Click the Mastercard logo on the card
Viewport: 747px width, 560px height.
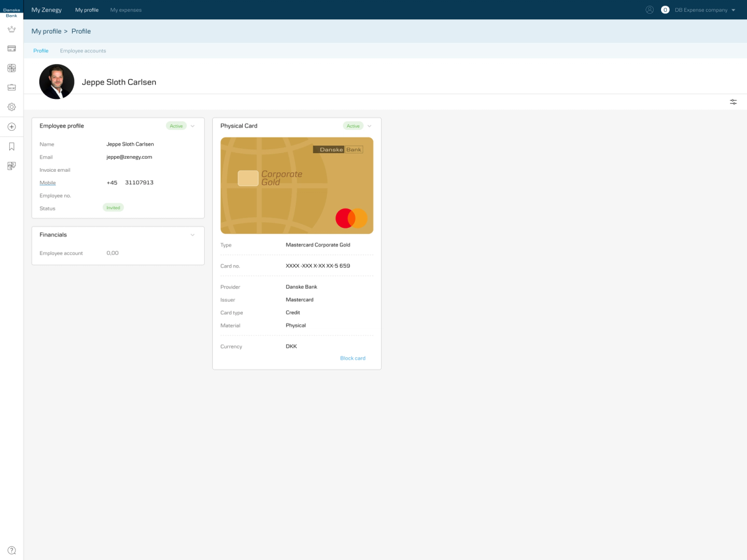click(x=352, y=218)
